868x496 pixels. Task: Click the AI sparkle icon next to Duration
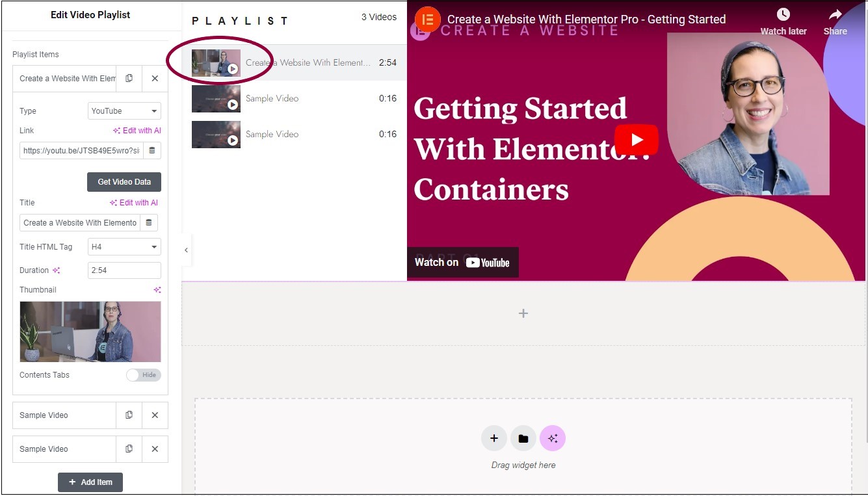click(57, 270)
